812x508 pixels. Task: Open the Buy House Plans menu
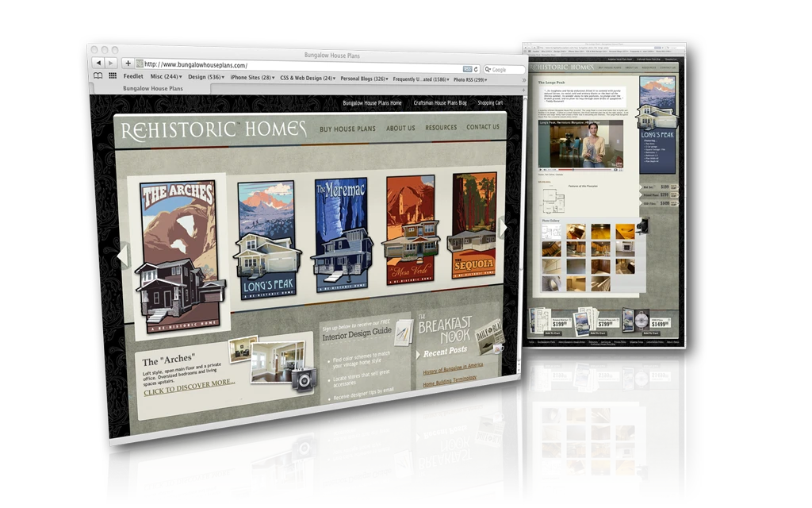pos(347,129)
